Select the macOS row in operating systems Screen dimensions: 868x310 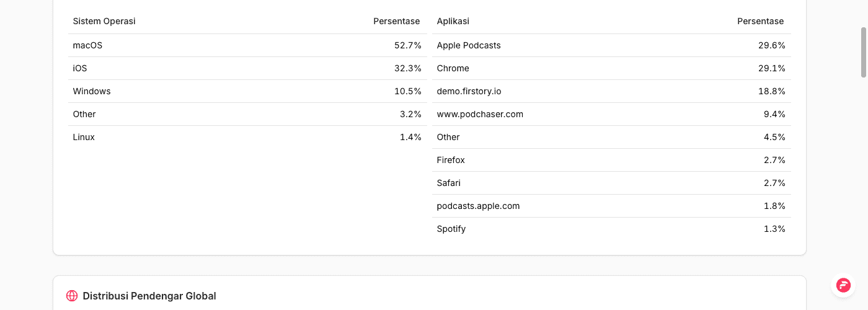(x=247, y=45)
